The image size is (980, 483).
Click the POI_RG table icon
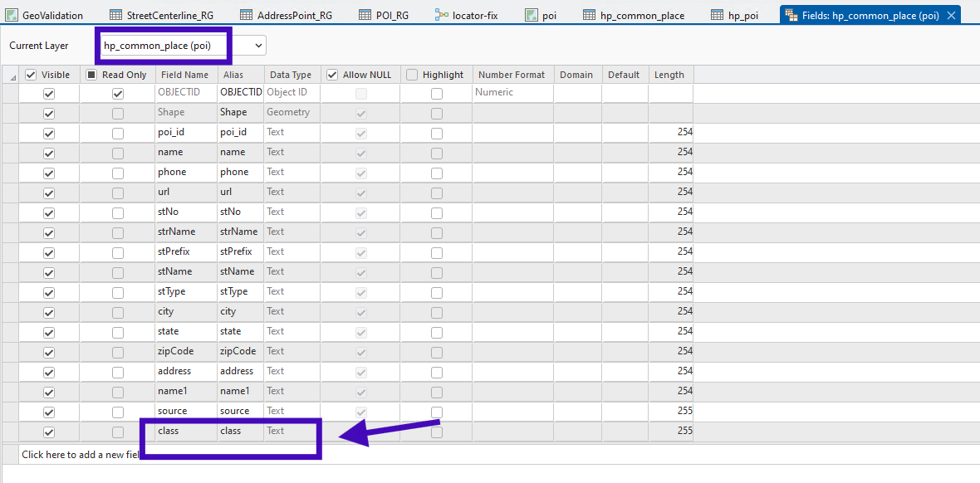[x=365, y=15]
